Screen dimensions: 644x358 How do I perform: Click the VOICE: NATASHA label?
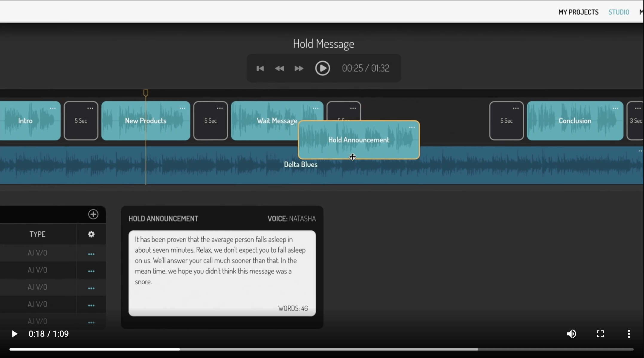pos(292,219)
